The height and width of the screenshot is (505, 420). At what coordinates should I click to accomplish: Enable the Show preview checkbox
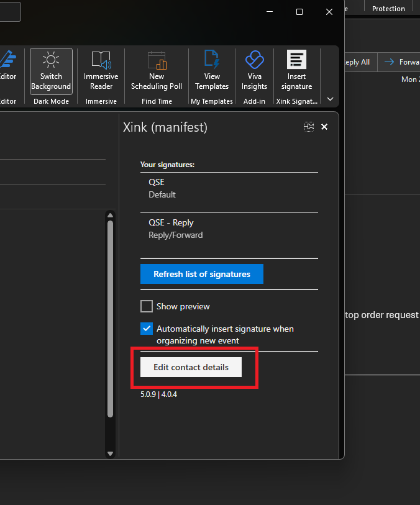(147, 306)
